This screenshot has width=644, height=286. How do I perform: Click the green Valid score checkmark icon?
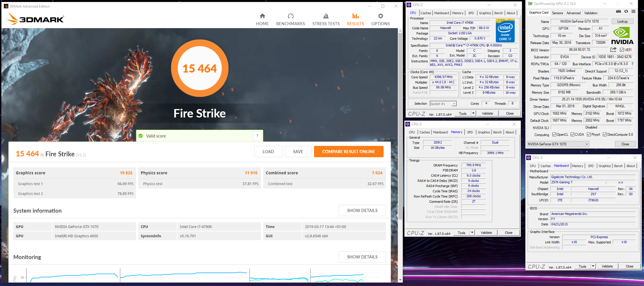[x=141, y=136]
